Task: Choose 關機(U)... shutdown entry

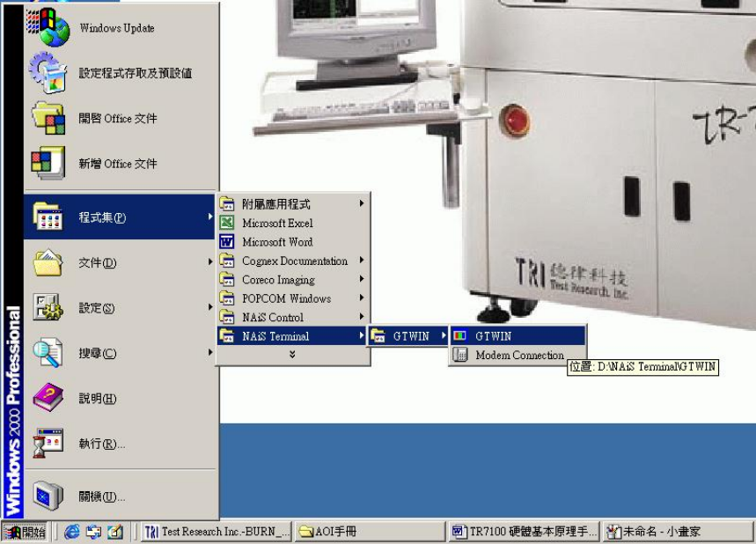Action: [119, 496]
